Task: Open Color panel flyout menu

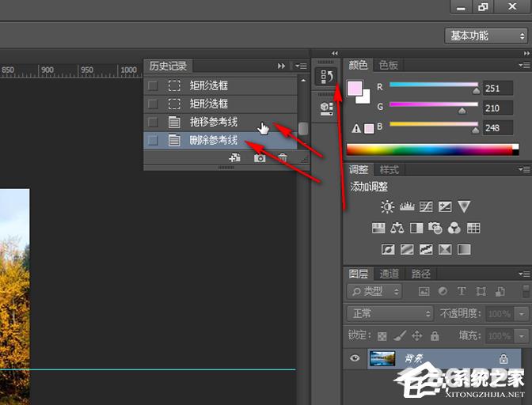Action: point(524,65)
